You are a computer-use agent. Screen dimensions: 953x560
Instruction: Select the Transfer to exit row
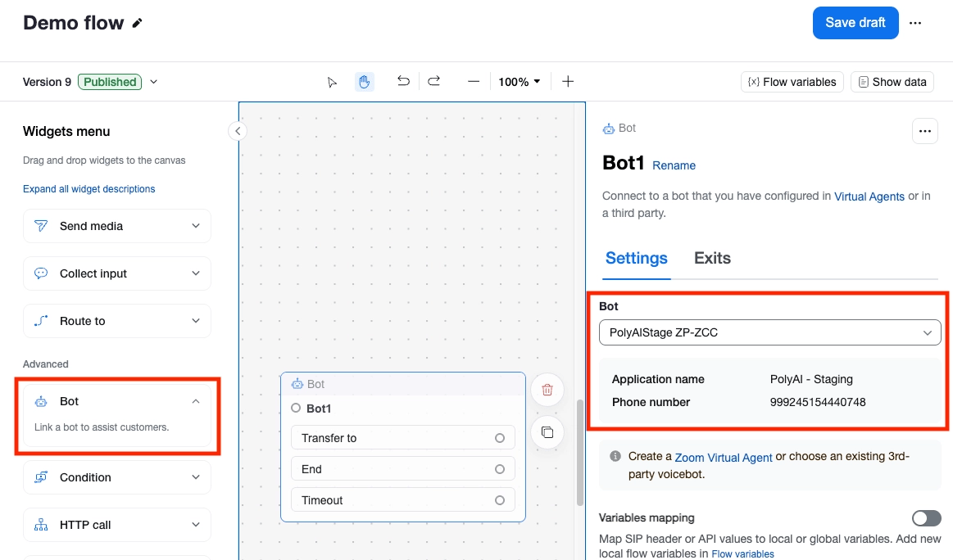(x=403, y=438)
